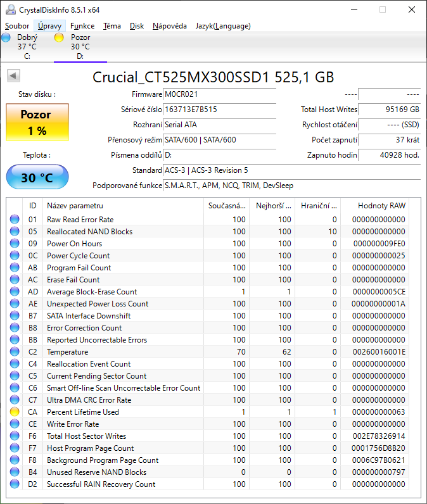This screenshot has height=504, width=427.
Task: Click the Počet zapnutí value 37 krát
Action: click(390, 140)
